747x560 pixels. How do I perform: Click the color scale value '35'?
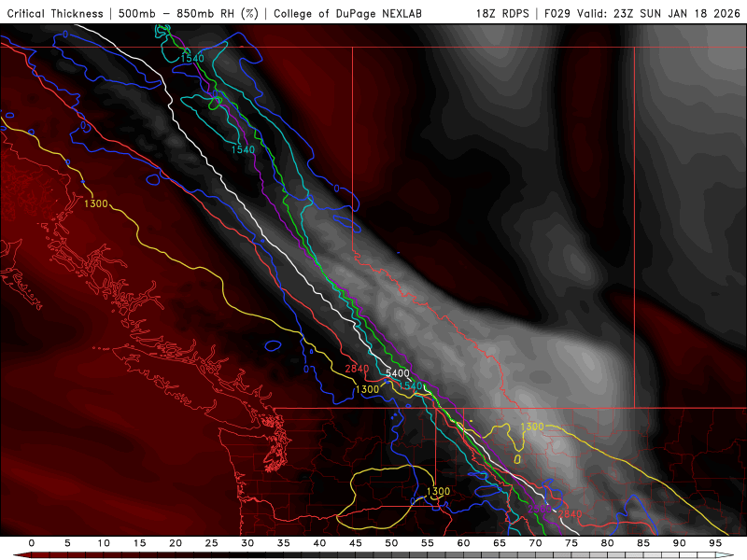(x=284, y=543)
